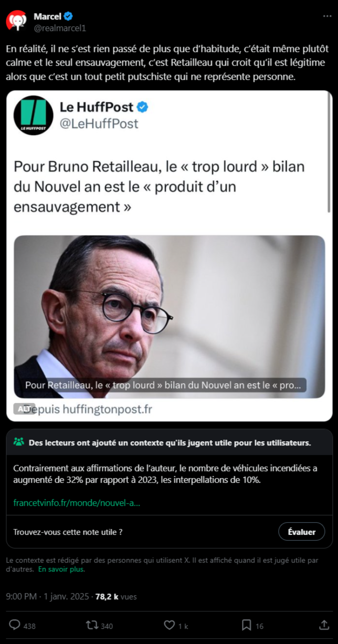Click the community notes people icon

[19, 442]
